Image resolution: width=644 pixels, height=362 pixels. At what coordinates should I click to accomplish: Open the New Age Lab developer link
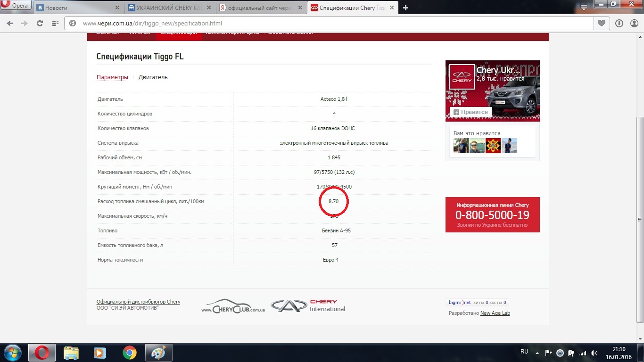tap(495, 313)
